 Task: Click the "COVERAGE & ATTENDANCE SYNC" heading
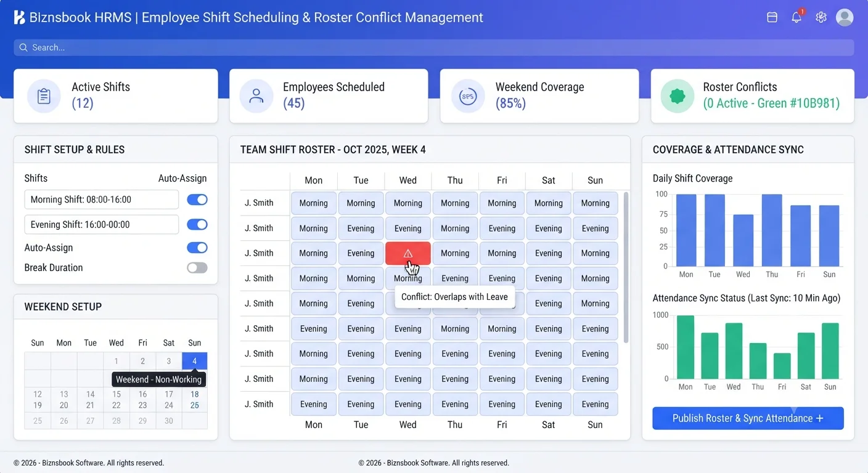728,150
